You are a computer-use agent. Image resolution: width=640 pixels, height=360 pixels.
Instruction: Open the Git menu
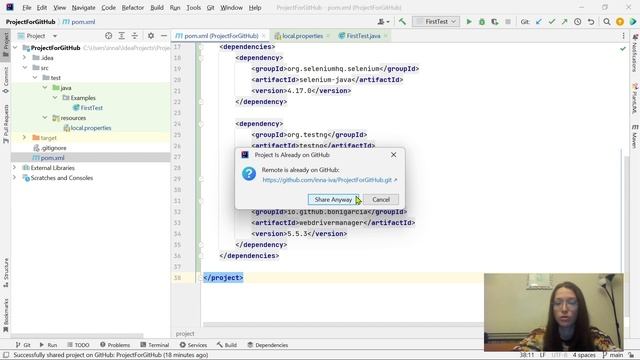coord(210,7)
